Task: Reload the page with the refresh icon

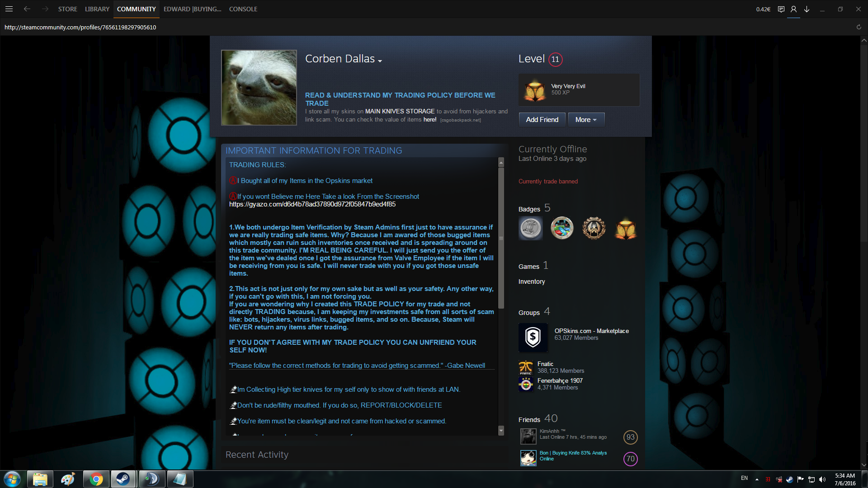Action: click(859, 27)
